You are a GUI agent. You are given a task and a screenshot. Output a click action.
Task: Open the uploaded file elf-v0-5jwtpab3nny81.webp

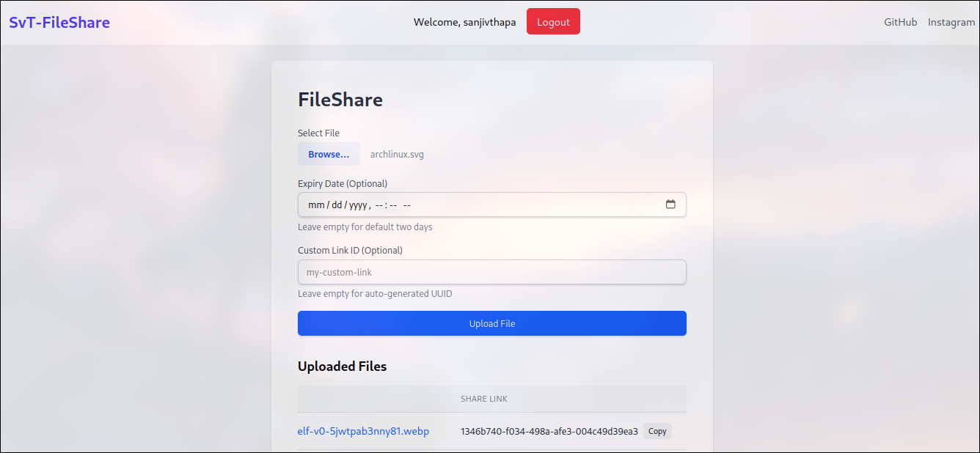tap(364, 431)
